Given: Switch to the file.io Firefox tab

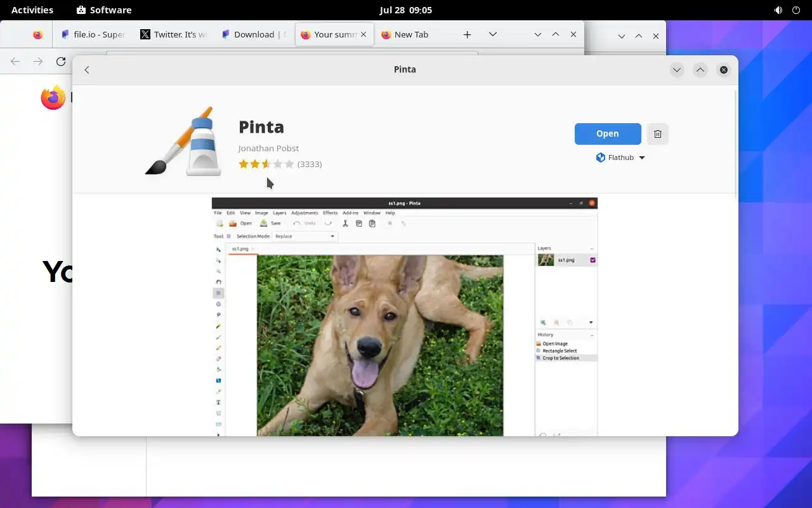Looking at the screenshot, I should (93, 35).
